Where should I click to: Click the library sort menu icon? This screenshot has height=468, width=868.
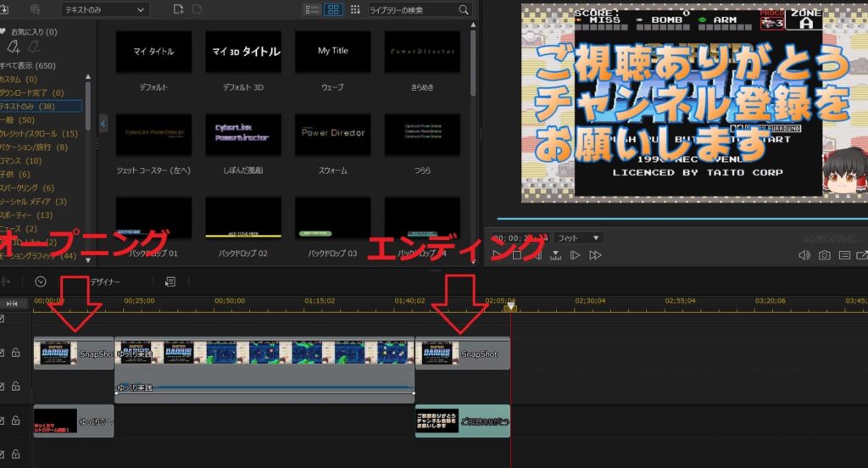tap(354, 9)
